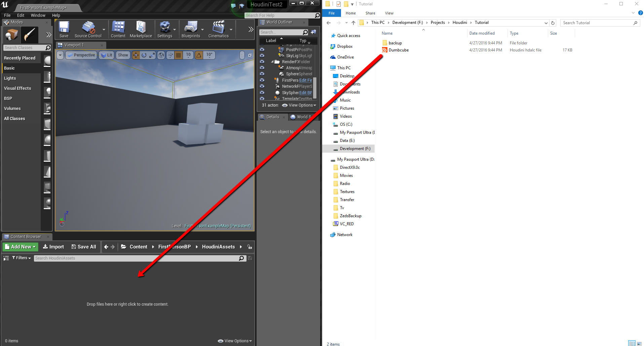Toggle rotation snap angle icon
The image size is (644, 346).
(x=199, y=55)
